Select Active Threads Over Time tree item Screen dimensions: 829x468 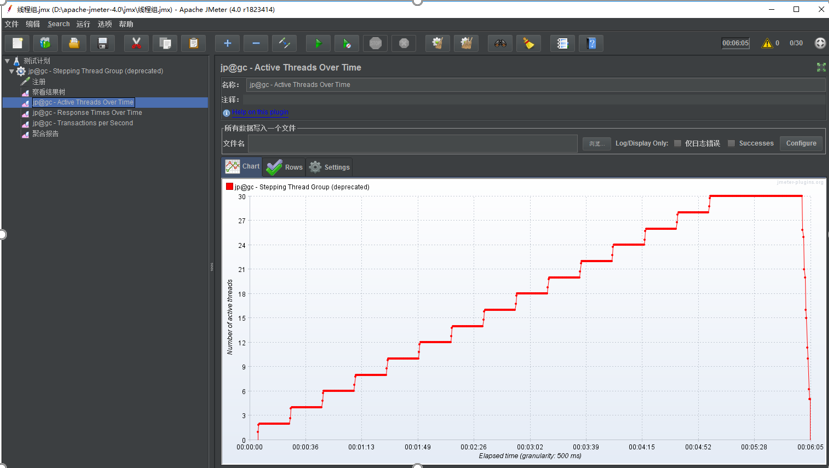coord(84,102)
